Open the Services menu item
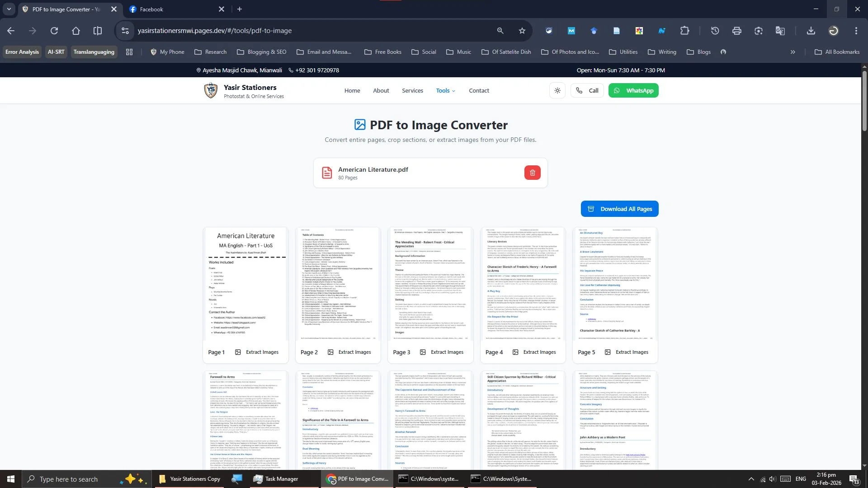Viewport: 868px width, 488px height. (x=412, y=90)
